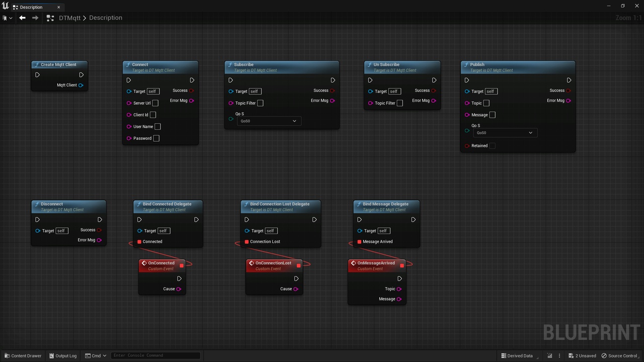Click OnMessageArrived Message output pin

pyautogui.click(x=399, y=299)
